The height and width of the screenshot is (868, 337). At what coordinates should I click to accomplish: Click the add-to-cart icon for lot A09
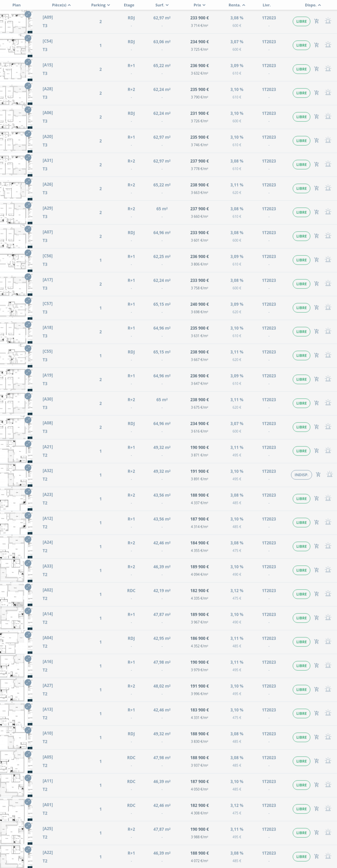pos(317,21)
